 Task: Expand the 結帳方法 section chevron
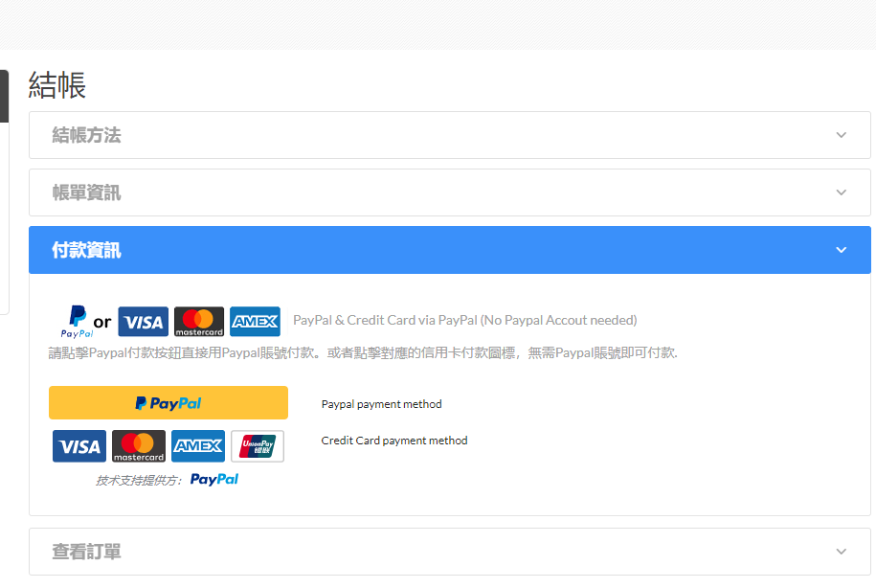[x=841, y=135]
